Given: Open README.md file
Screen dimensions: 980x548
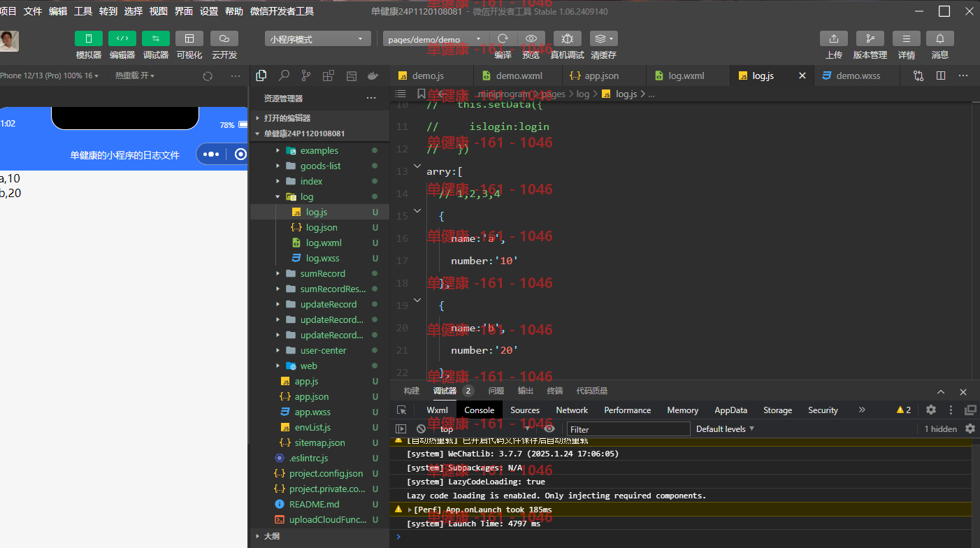Looking at the screenshot, I should coord(314,504).
